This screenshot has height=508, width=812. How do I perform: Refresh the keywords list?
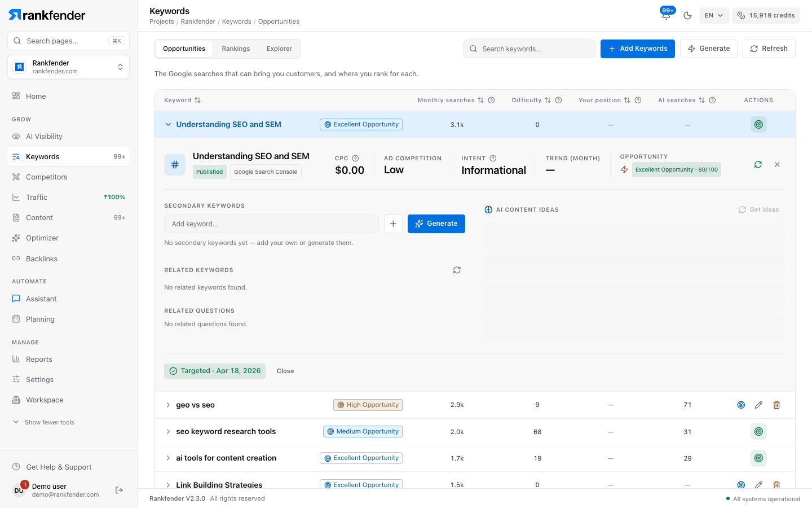(769, 49)
